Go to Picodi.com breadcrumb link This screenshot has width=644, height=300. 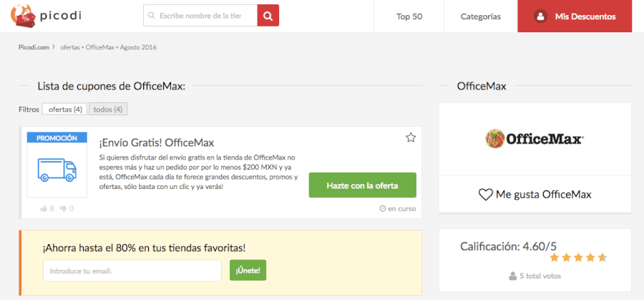pyautogui.click(x=34, y=47)
